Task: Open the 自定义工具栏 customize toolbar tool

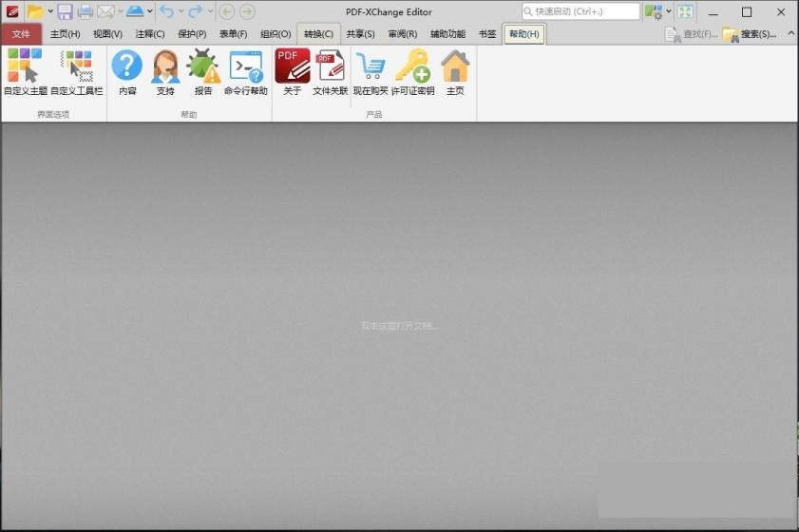Action: [x=77, y=72]
